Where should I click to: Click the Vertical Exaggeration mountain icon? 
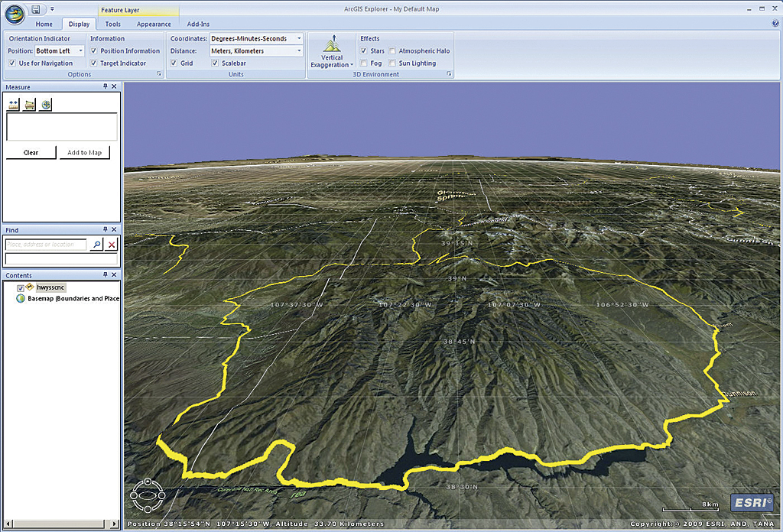332,44
